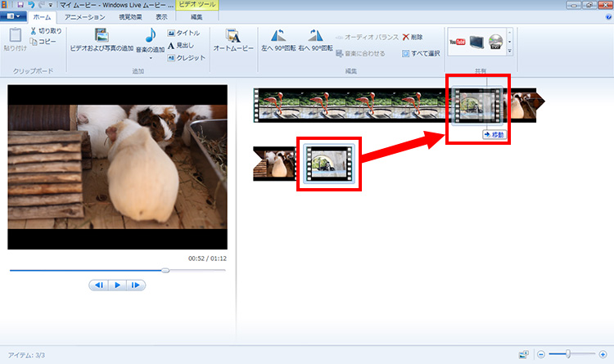Screen dimensions: 614x364
Task: Click the 削除 delete button
Action: click(413, 37)
